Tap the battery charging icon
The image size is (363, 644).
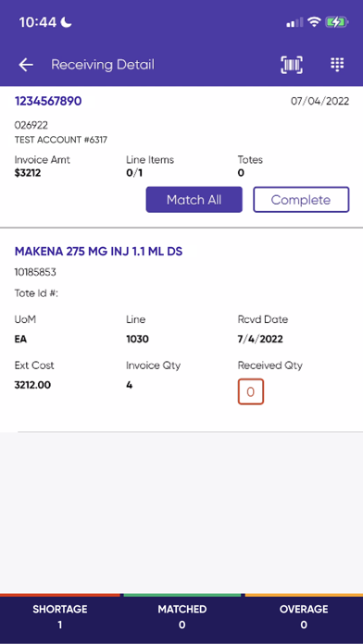coord(337,22)
